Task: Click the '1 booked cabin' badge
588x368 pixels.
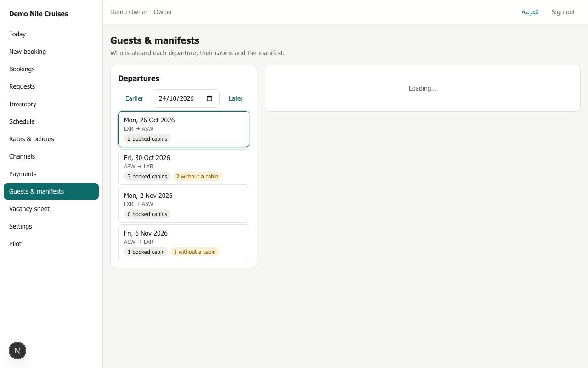Action: [x=146, y=252]
